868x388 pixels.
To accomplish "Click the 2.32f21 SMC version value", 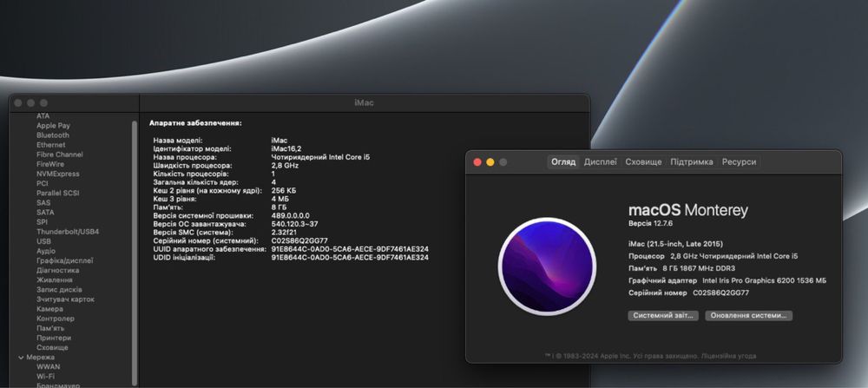I will [x=284, y=233].
